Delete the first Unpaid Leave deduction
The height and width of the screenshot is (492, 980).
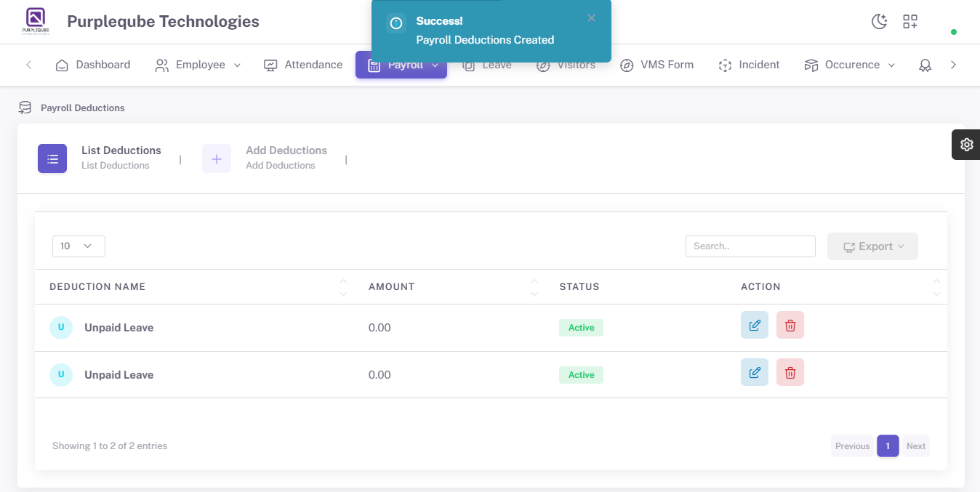click(790, 325)
